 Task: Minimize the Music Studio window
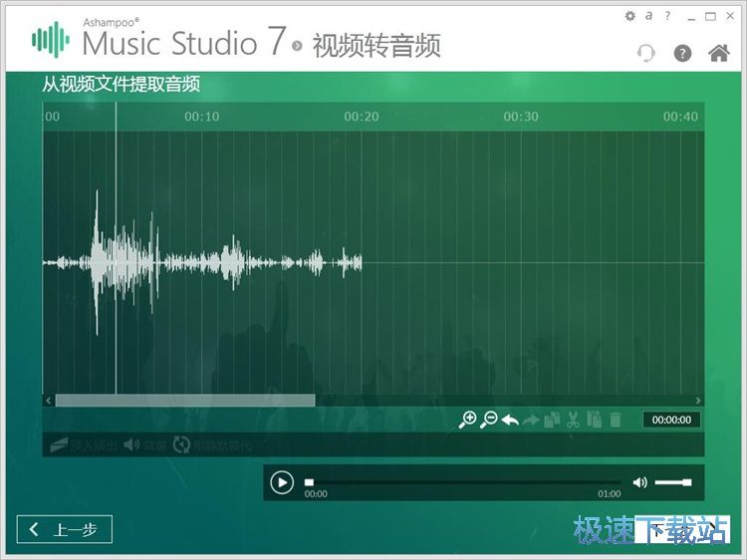(691, 17)
